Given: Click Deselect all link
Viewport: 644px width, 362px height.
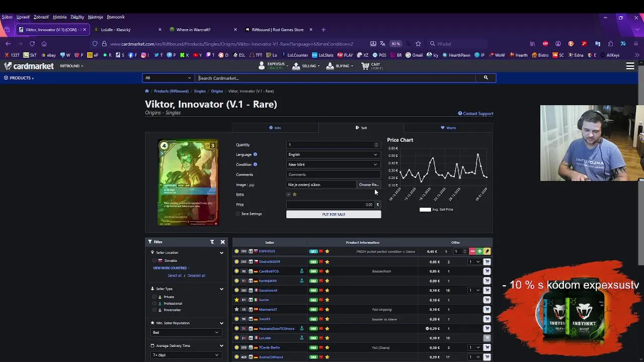Looking at the screenshot, I should click(196, 276).
